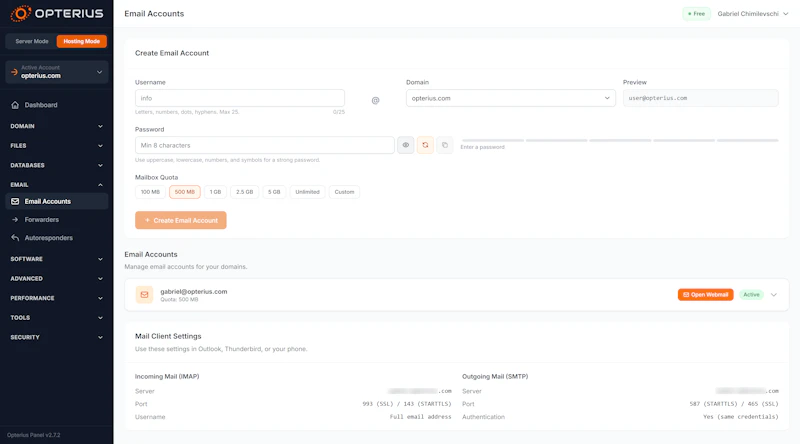This screenshot has width=800, height=444.
Task: Click the 'Mail Client Settings' heading
Action: [x=168, y=336]
